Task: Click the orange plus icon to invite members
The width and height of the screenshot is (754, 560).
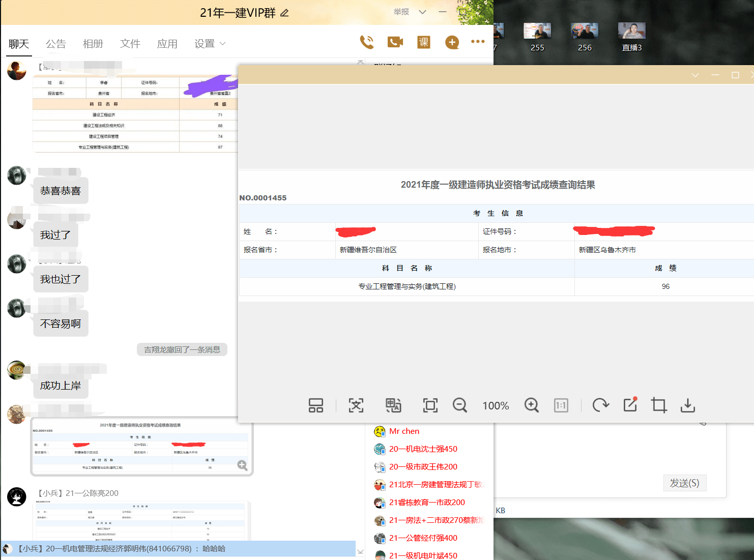Action: [452, 42]
